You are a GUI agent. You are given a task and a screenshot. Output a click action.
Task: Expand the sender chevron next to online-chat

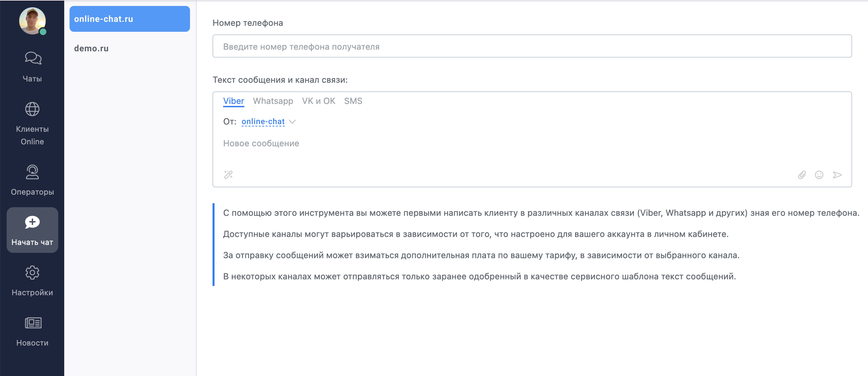292,122
